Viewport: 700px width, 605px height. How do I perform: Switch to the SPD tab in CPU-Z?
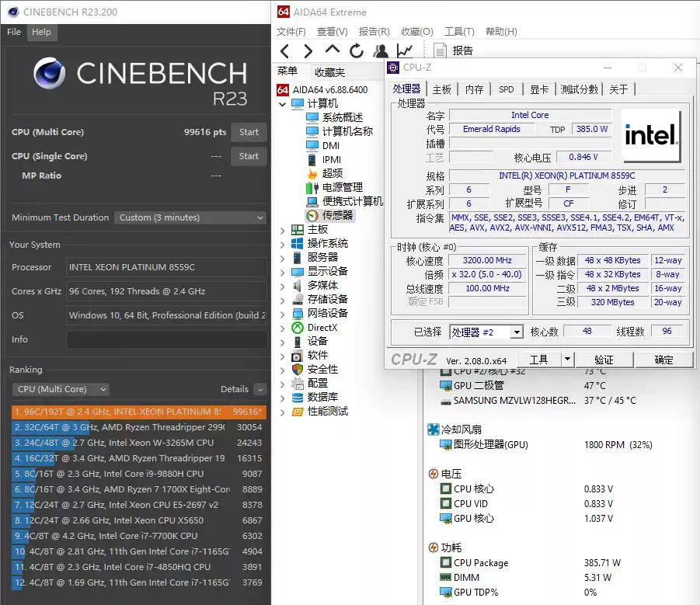click(x=507, y=89)
